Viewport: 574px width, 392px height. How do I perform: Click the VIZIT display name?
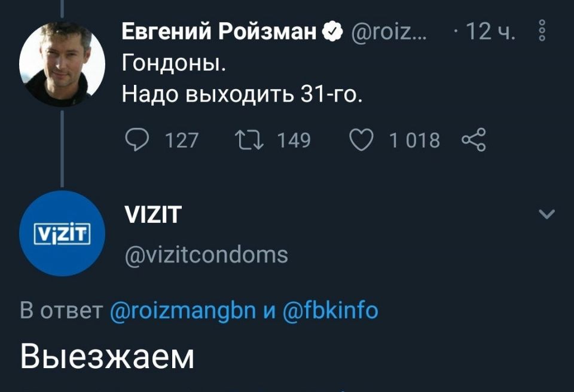tap(153, 215)
